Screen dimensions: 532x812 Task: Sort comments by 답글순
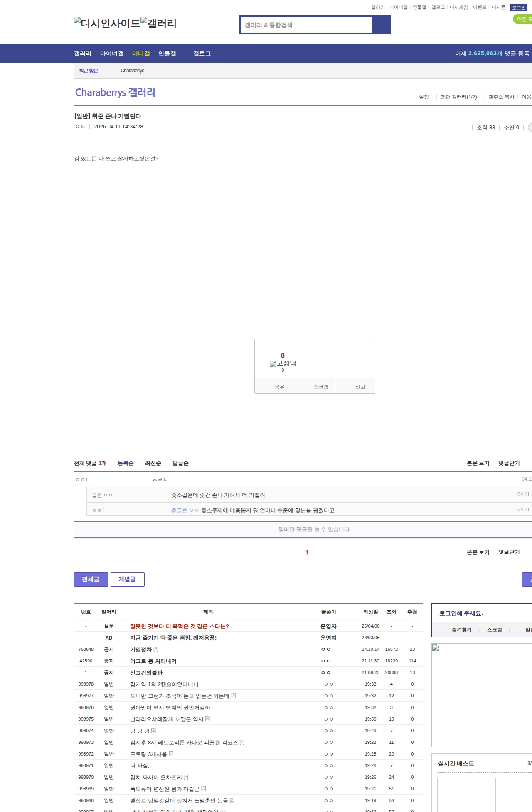180,463
